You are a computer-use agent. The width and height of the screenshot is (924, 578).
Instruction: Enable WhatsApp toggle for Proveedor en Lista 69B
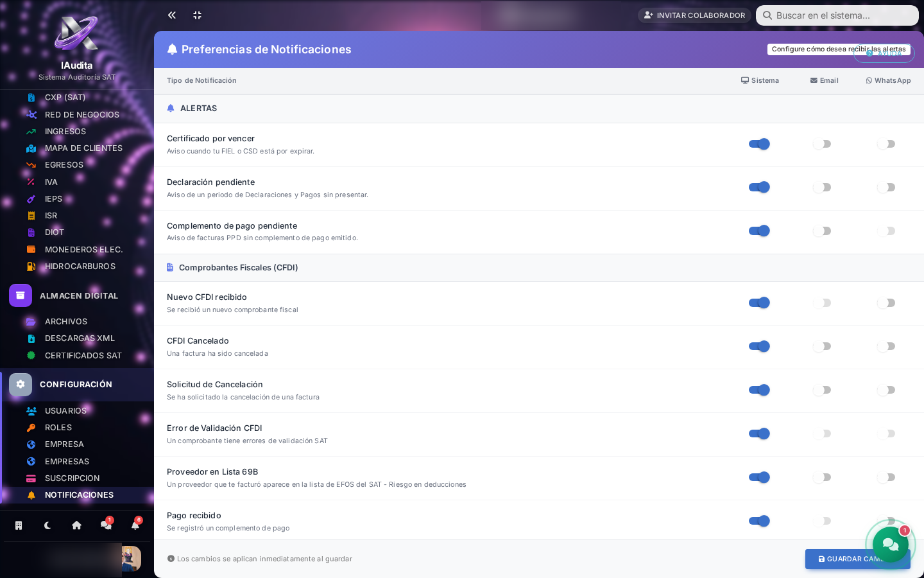(886, 477)
